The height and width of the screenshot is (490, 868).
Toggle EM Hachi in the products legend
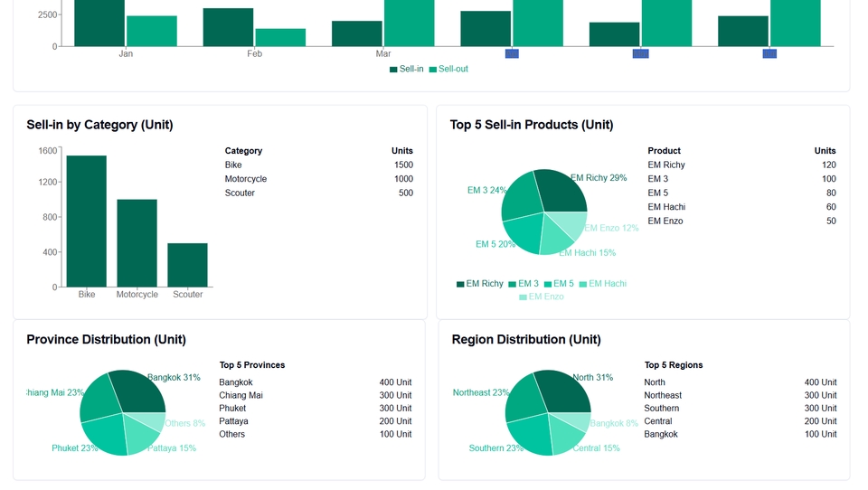click(x=602, y=284)
